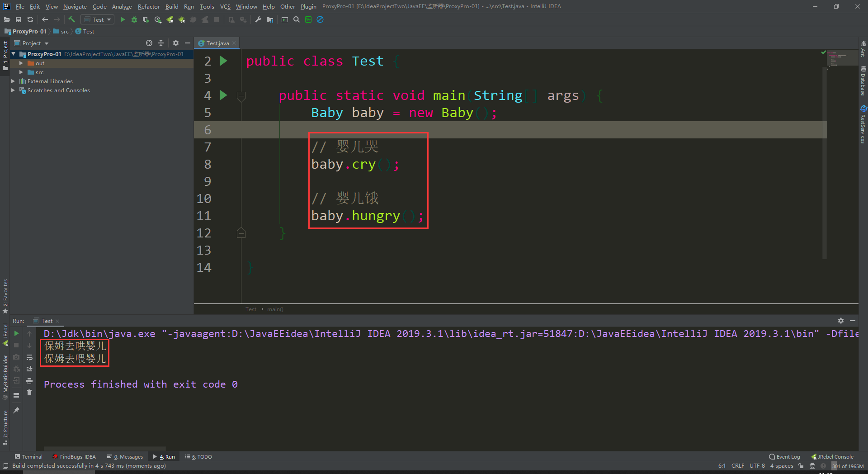Open the Navigate menu
This screenshot has width=868, height=474.
click(x=75, y=6)
